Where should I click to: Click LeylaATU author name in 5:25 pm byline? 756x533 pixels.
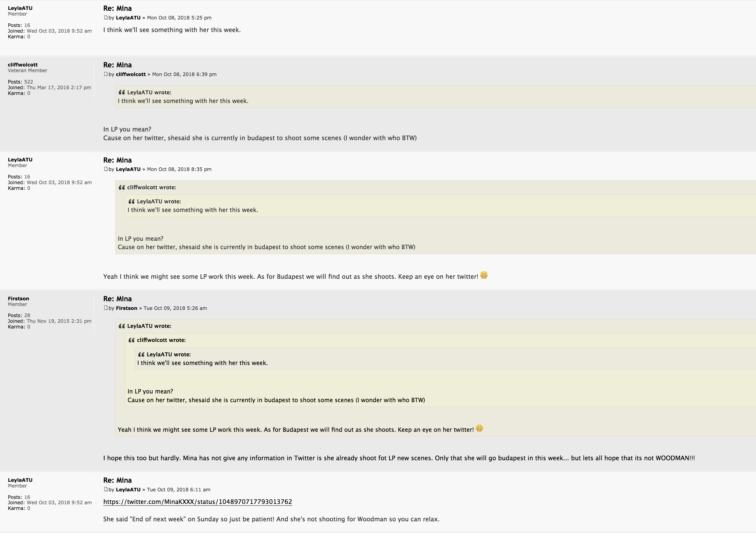(x=128, y=18)
